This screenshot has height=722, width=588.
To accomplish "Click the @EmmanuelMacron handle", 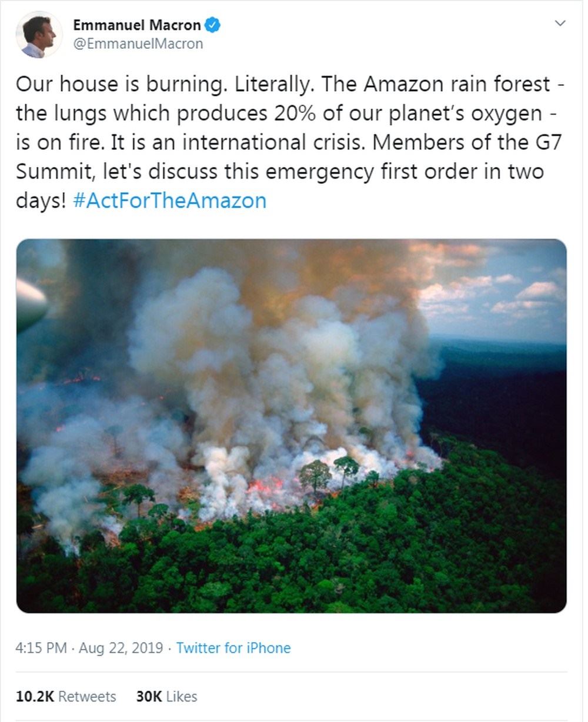I will (x=138, y=44).
